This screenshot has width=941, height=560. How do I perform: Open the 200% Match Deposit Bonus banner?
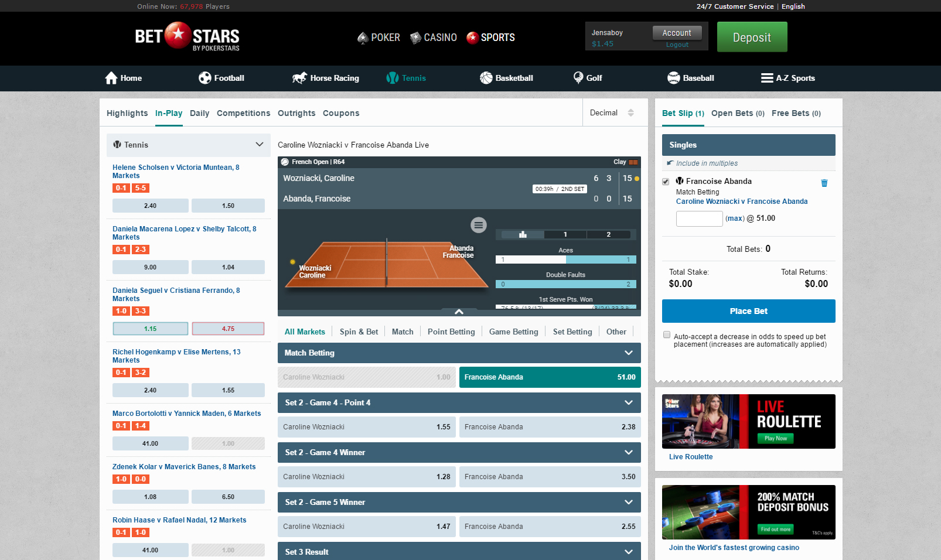tap(749, 512)
